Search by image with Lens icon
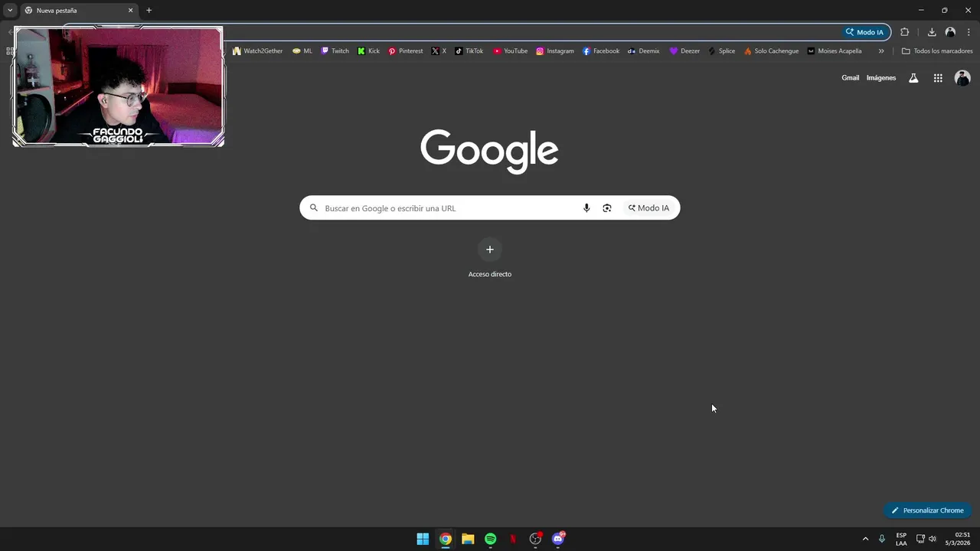This screenshot has width=980, height=551. click(x=607, y=208)
